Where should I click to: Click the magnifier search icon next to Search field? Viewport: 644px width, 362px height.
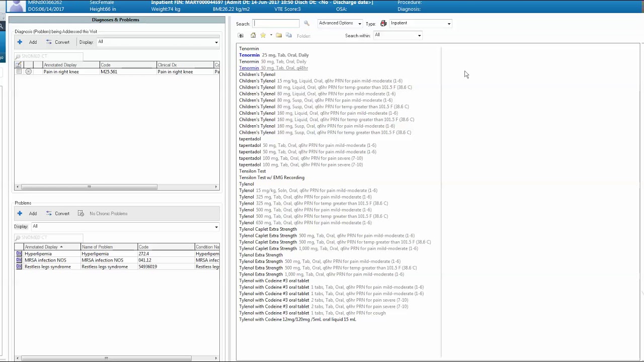pos(306,24)
